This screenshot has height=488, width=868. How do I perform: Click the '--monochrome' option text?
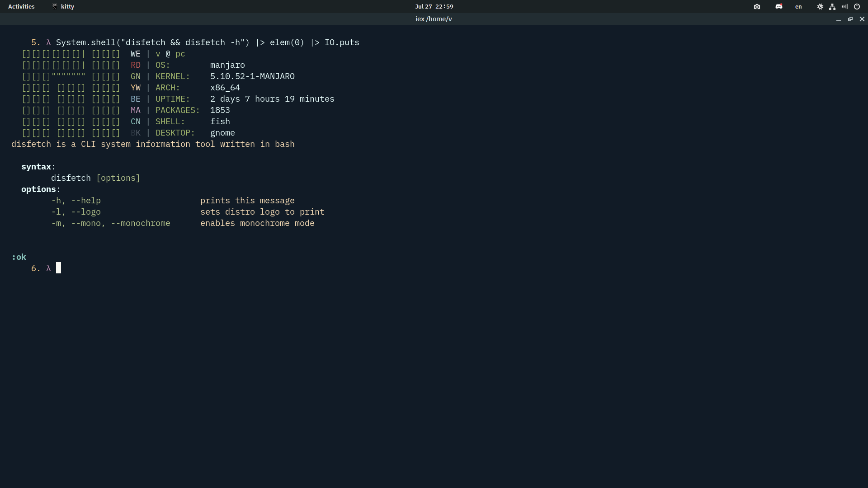point(141,223)
